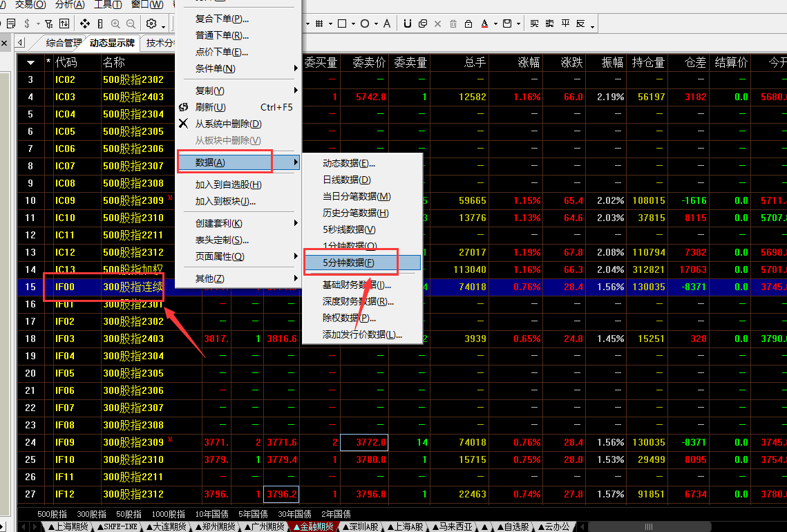Expand the rectangle shape tool dropdown

point(352,24)
